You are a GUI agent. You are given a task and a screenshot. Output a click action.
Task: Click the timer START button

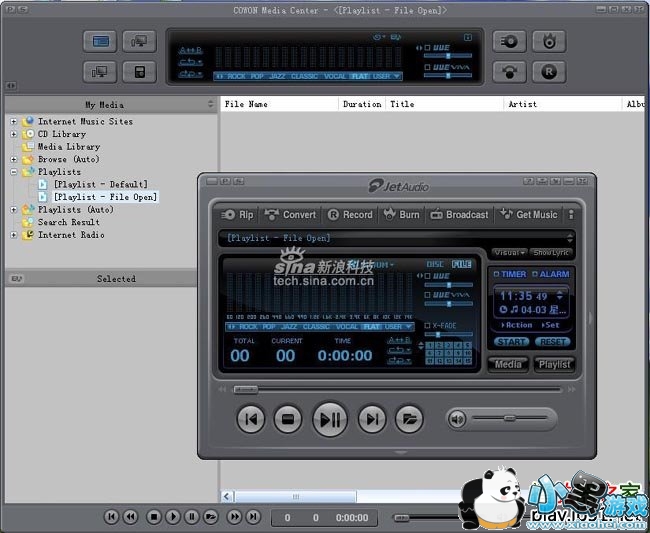[512, 342]
